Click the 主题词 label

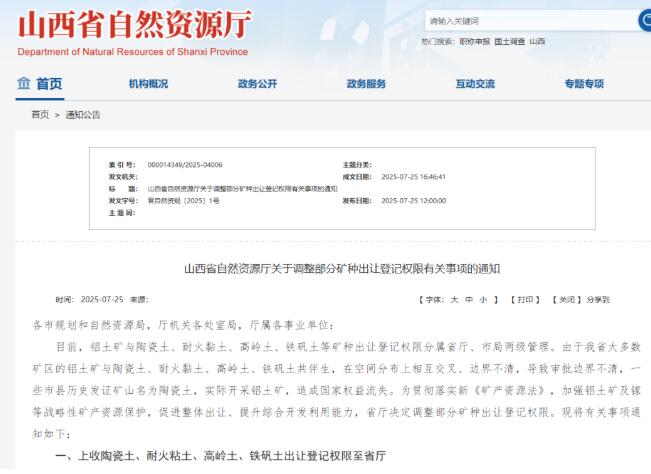point(122,213)
